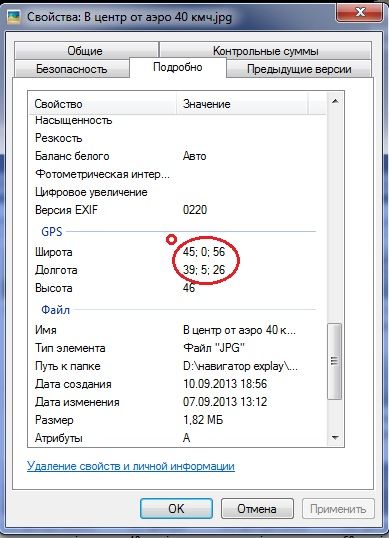The height and width of the screenshot is (538, 389).
Task: Select the Имя property row
Action: [x=178, y=330]
